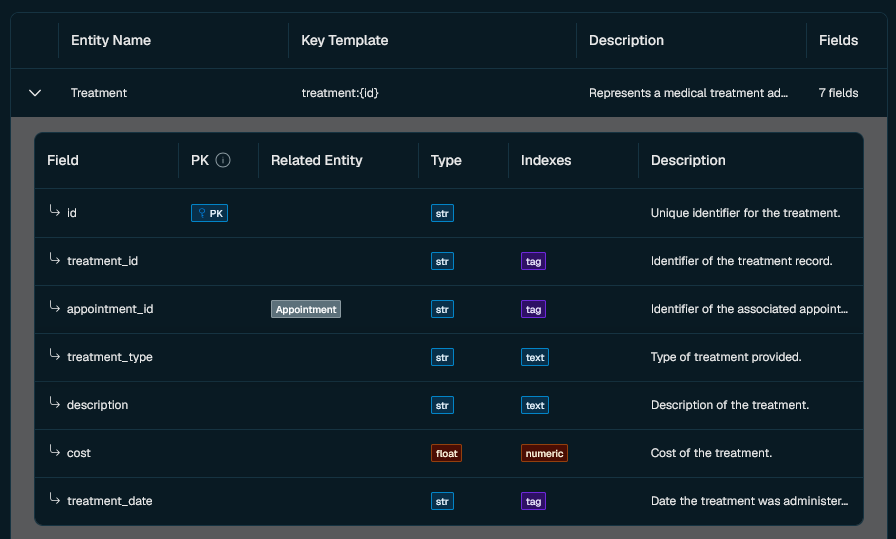Image resolution: width=896 pixels, height=539 pixels.
Task: Select the cost field name
Action: tap(79, 453)
